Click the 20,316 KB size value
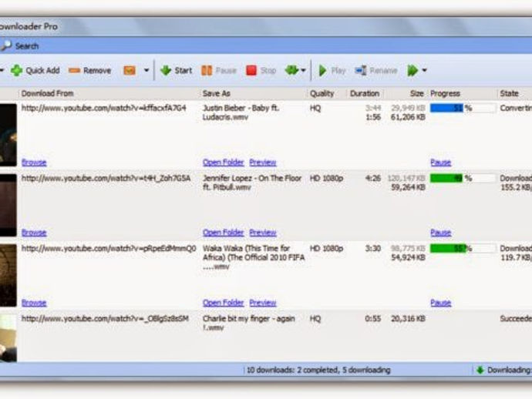 (408, 319)
